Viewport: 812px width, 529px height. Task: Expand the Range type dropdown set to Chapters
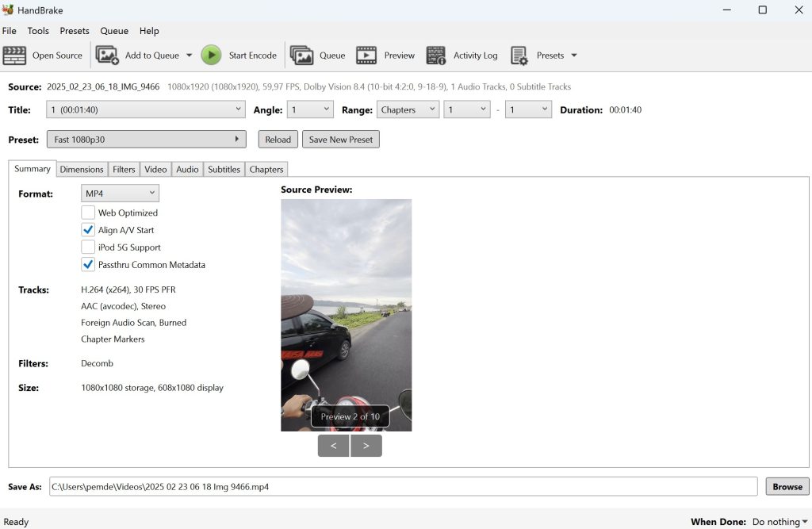pos(408,109)
